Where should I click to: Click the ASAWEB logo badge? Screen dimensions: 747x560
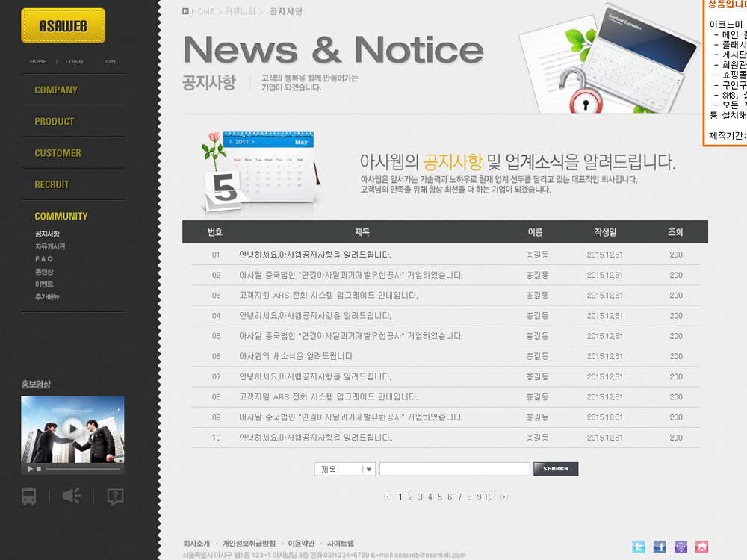(63, 25)
